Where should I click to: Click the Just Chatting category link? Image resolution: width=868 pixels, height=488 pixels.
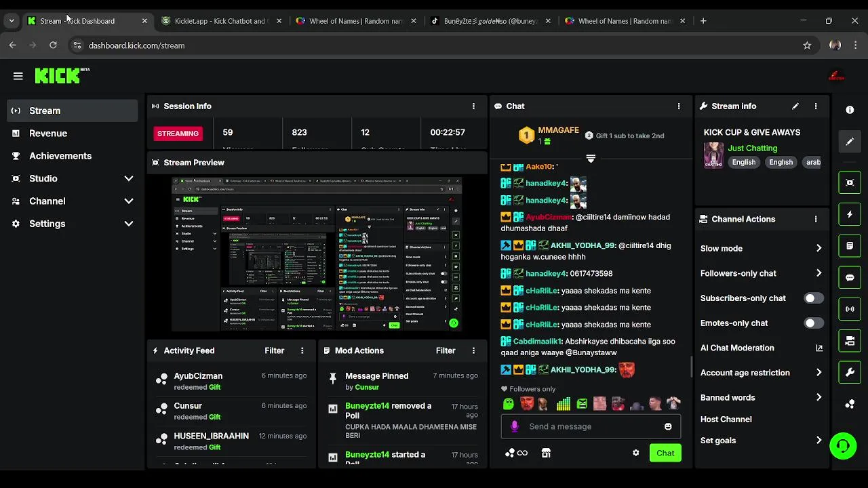pos(752,148)
